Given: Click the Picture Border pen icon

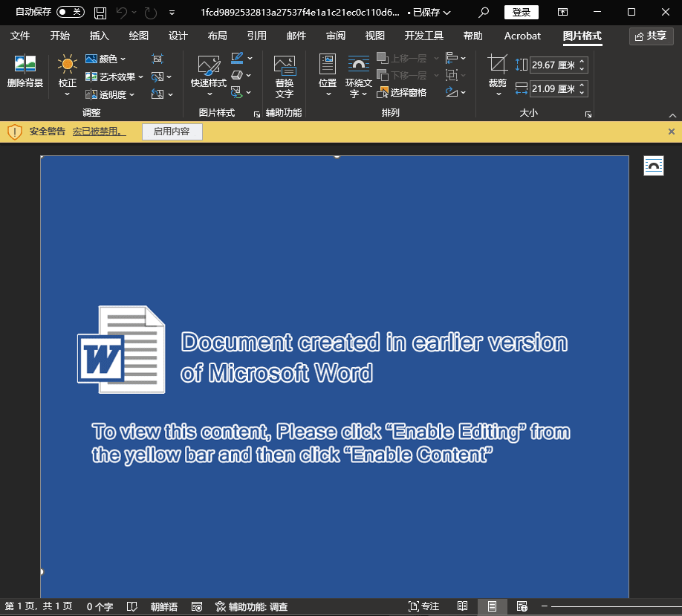Looking at the screenshot, I should (x=237, y=58).
